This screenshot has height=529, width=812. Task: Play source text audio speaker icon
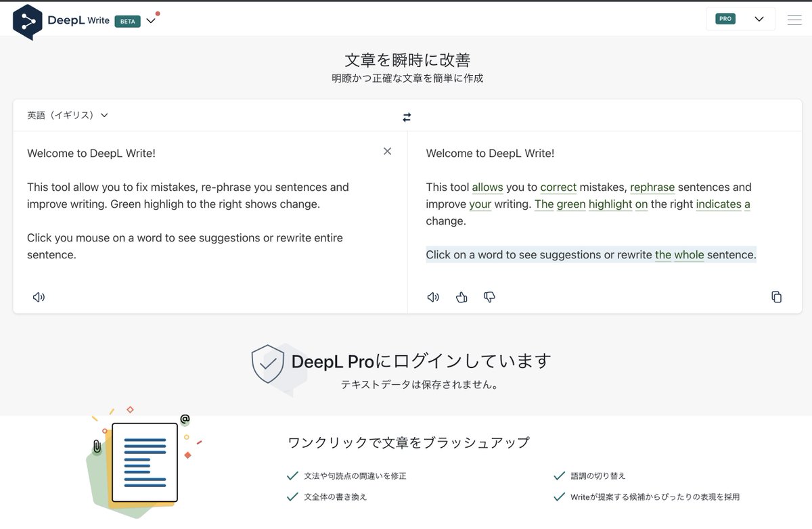pos(39,297)
